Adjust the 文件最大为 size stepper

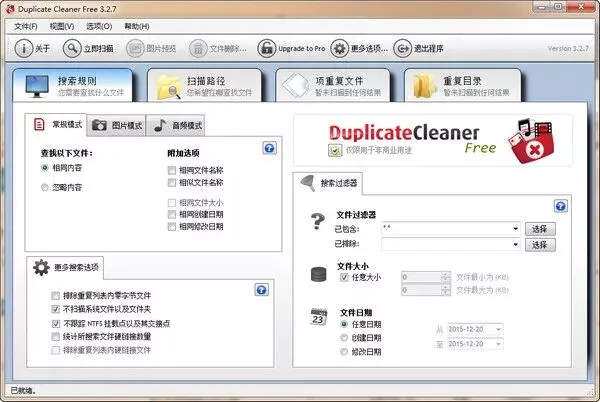(445, 290)
